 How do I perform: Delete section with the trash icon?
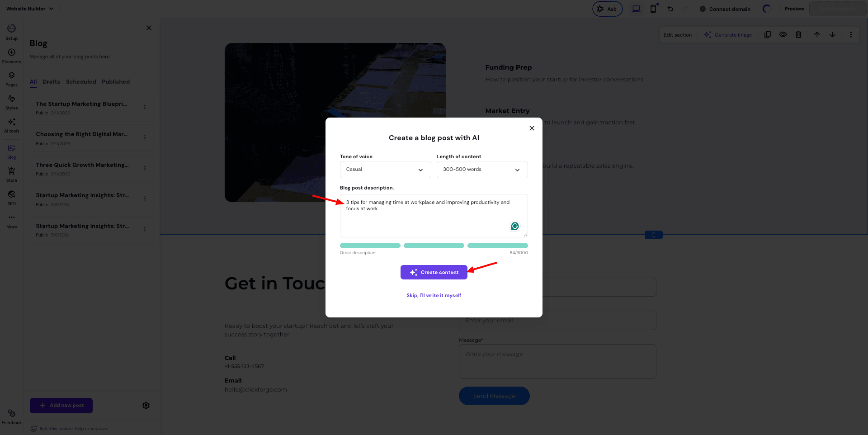(x=798, y=34)
